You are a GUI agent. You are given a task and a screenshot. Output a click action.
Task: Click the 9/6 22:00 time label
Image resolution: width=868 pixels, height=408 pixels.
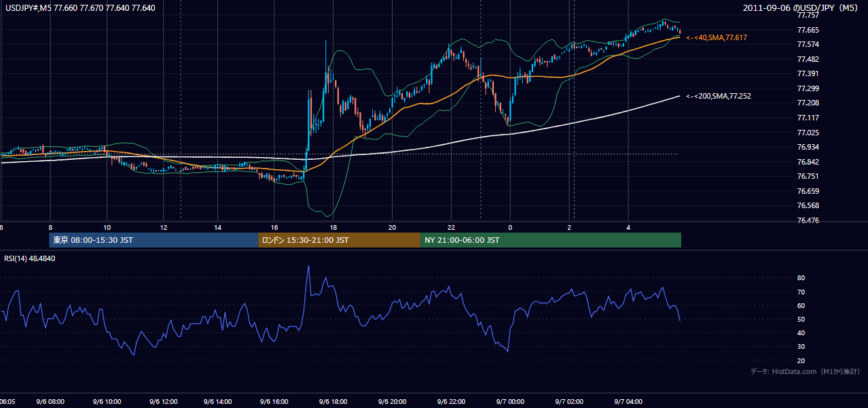(452, 402)
